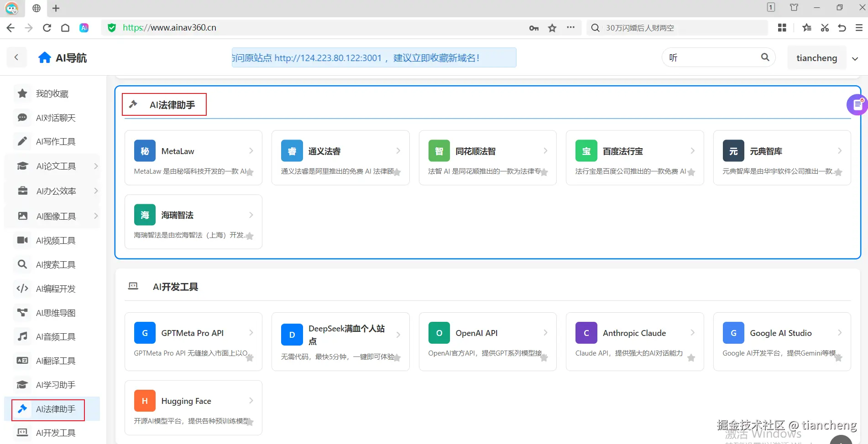This screenshot has height=444, width=868.
Task: Click the site search input field
Action: (712, 57)
